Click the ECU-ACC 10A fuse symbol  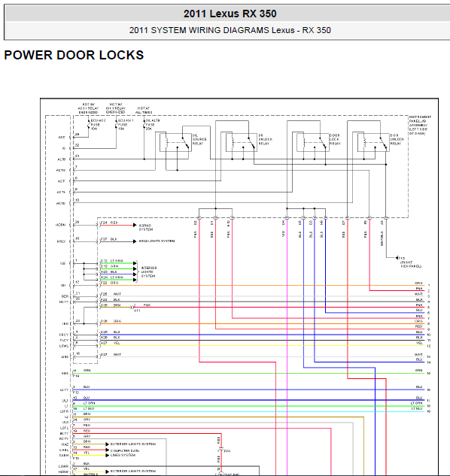[x=89, y=124]
